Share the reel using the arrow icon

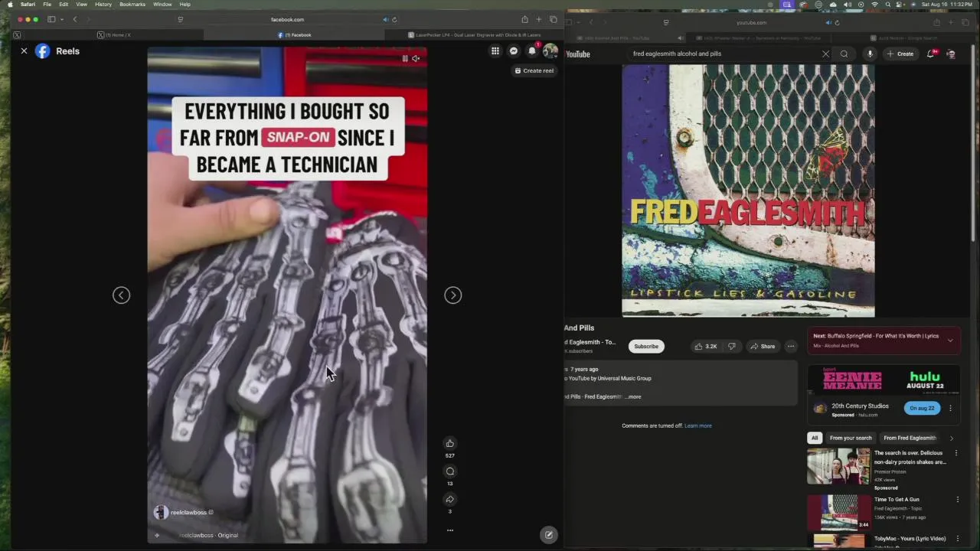[450, 499]
